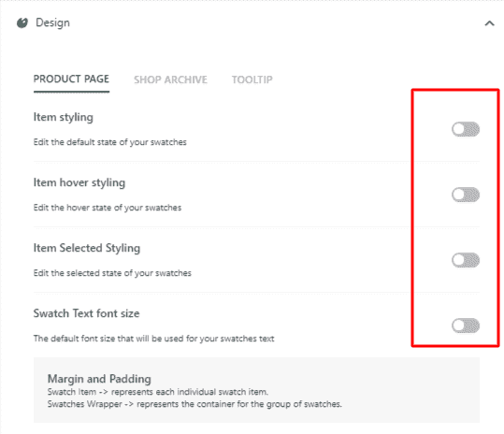Screen dimensions: 504x434
Task: Enable the Item styling toggle
Action: pos(466,129)
